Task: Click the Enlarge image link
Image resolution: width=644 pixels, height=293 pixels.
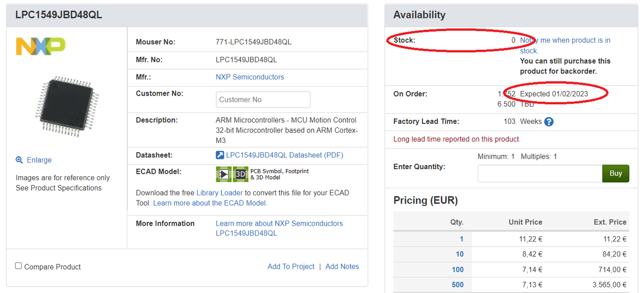Action: pos(39,160)
